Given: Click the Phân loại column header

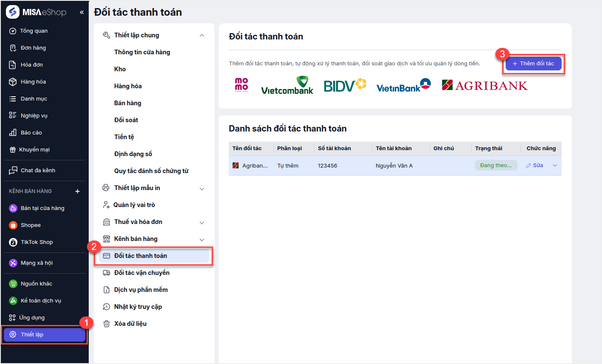Looking at the screenshot, I should 290,148.
